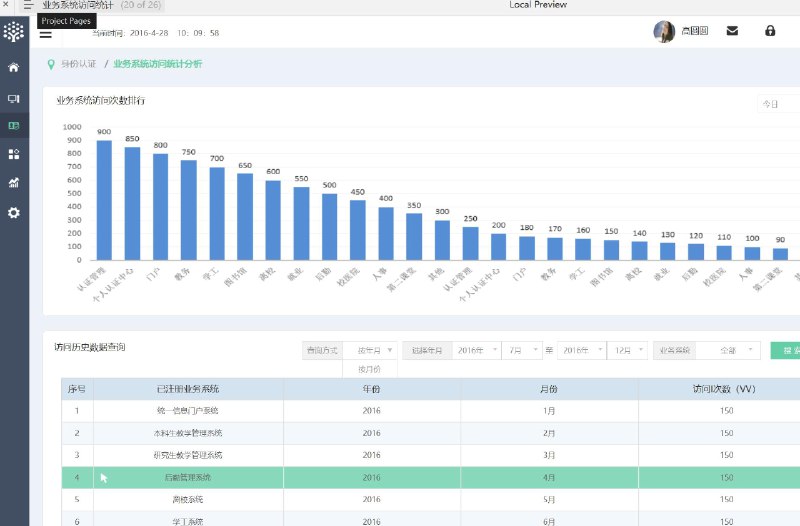800x526 pixels.
Task: Open the second 2016年 end year dropdown
Action: [x=582, y=350]
